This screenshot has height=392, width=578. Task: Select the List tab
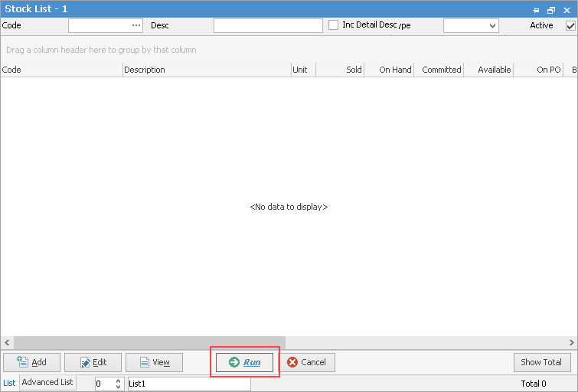coord(9,383)
